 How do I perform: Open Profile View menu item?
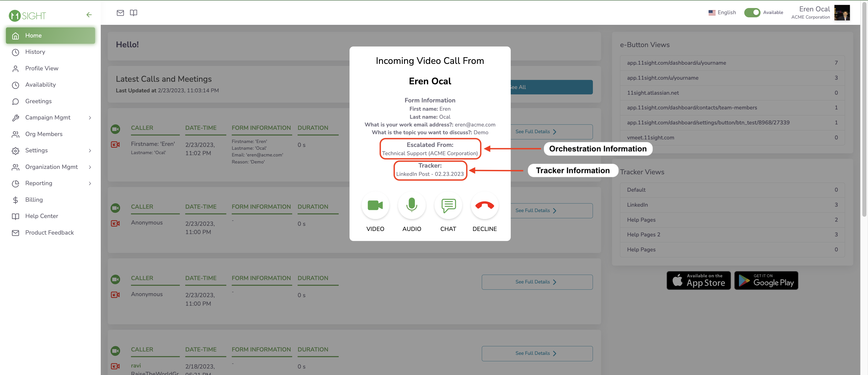point(50,69)
